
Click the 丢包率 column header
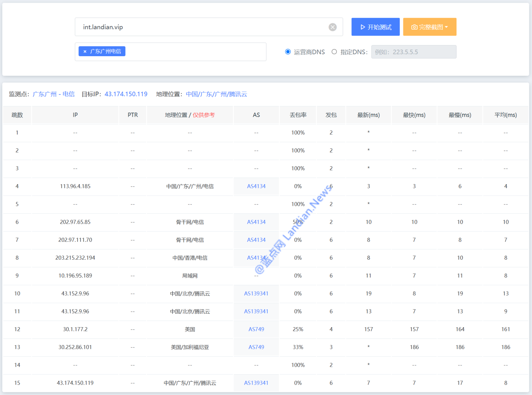pyautogui.click(x=298, y=115)
